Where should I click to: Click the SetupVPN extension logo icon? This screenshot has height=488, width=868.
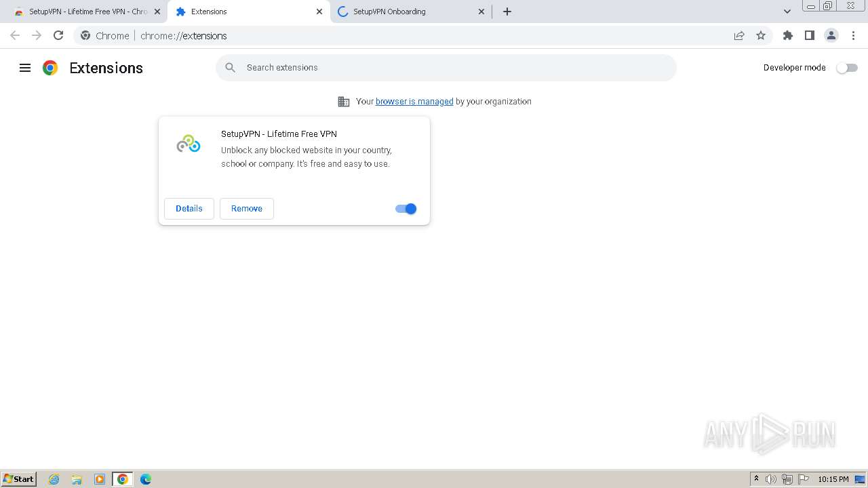189,144
